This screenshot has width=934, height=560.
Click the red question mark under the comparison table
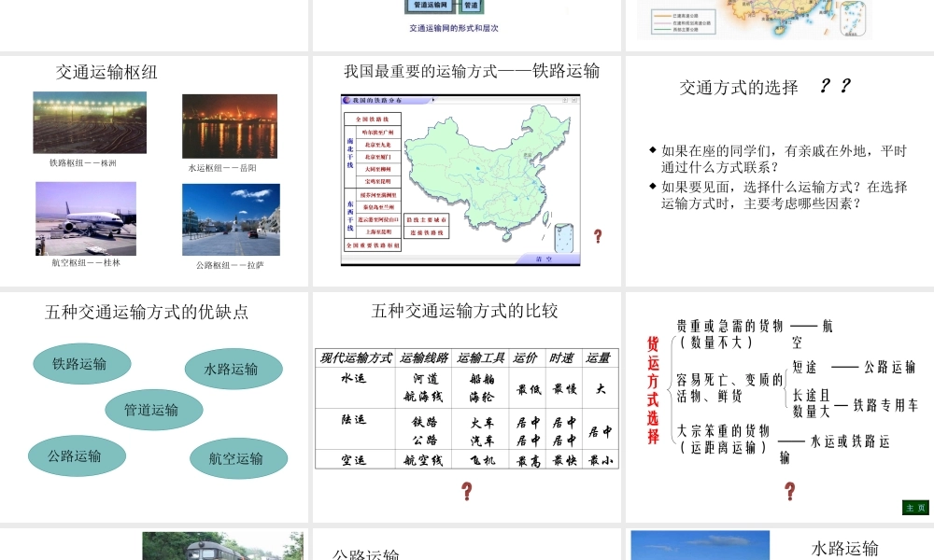pyautogui.click(x=467, y=491)
